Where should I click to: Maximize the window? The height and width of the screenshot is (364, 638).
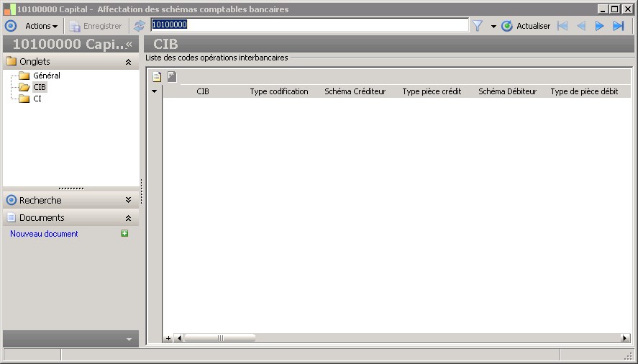tap(615, 9)
